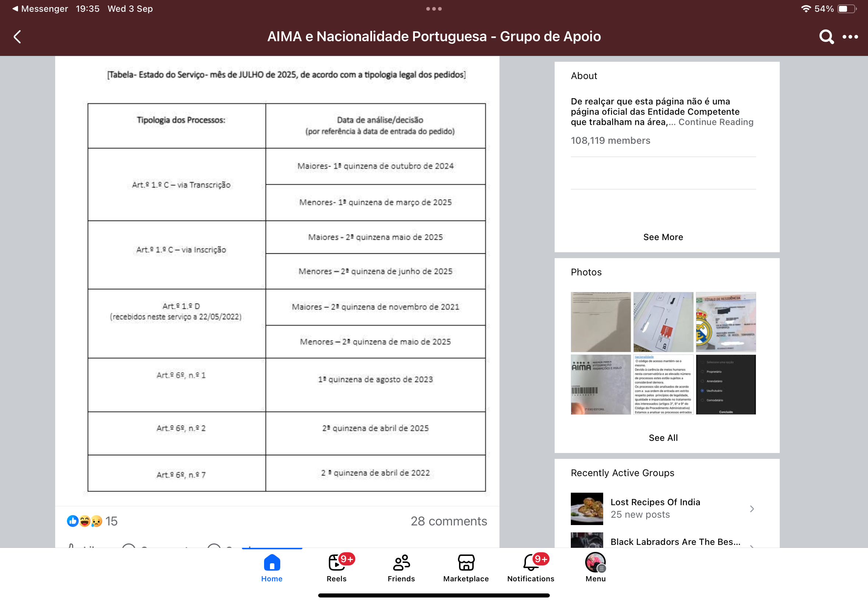Image resolution: width=868 pixels, height=603 pixels.
Task: Open the 28 comments link
Action: (449, 521)
